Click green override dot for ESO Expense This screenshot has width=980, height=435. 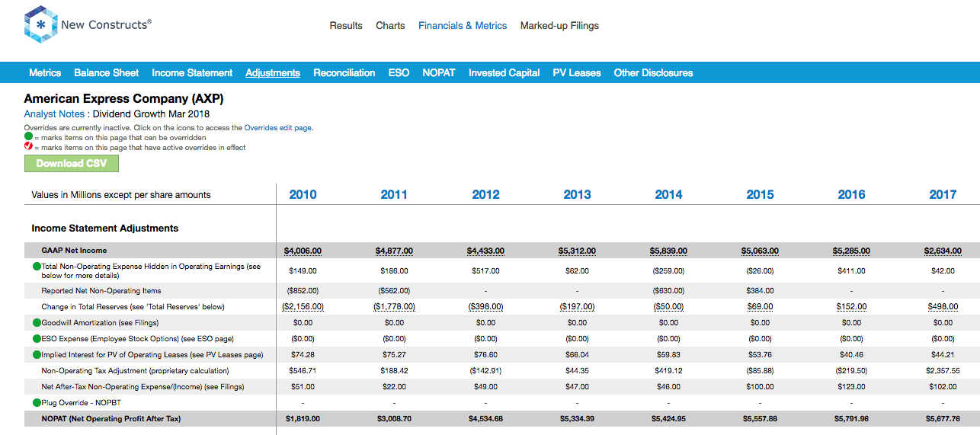[37, 339]
